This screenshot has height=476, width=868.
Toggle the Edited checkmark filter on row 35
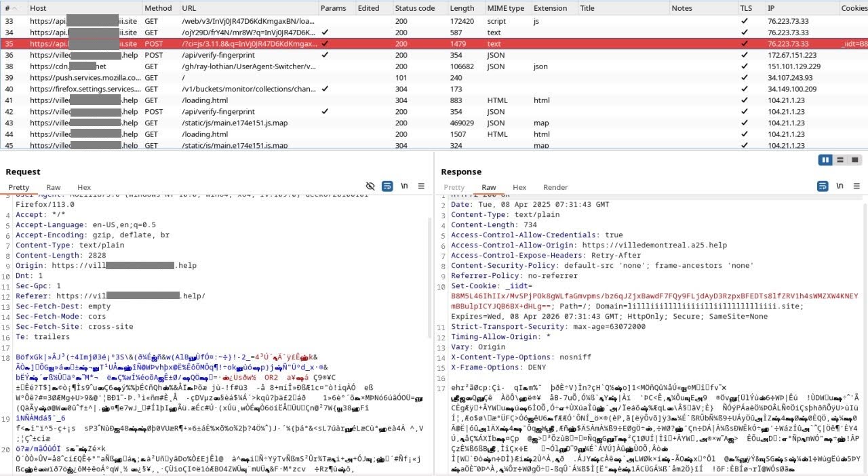(x=324, y=43)
